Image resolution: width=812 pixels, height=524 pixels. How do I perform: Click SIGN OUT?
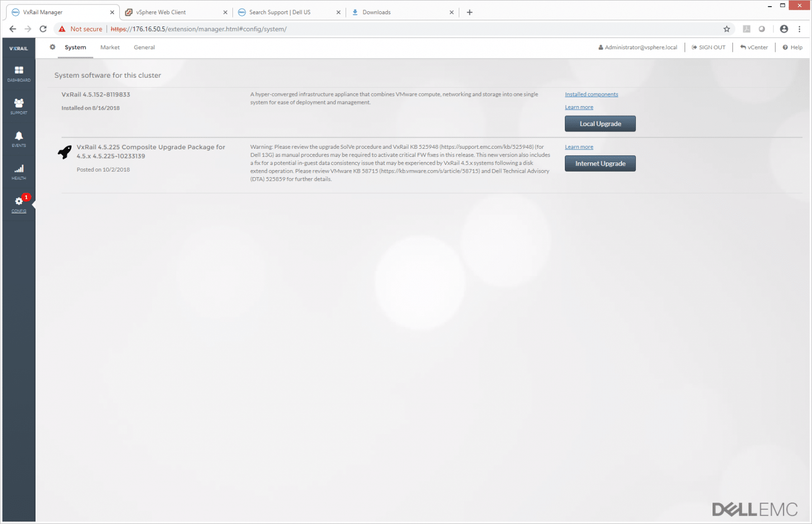[x=708, y=47]
